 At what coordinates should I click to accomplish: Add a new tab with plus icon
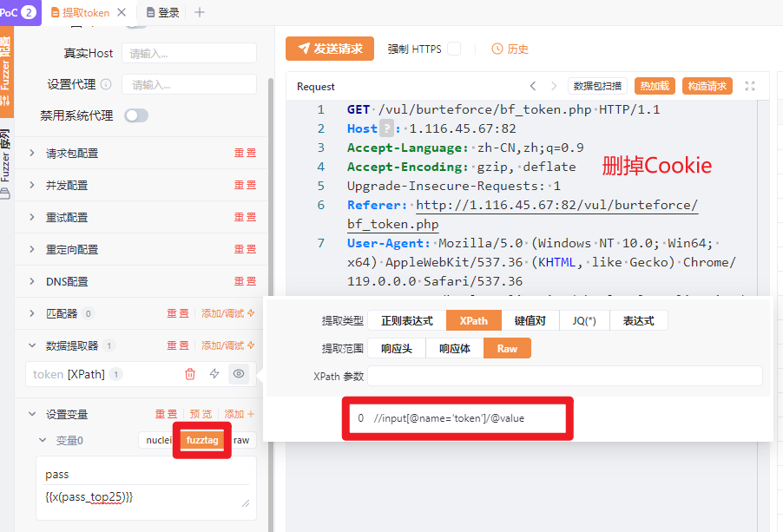[200, 12]
